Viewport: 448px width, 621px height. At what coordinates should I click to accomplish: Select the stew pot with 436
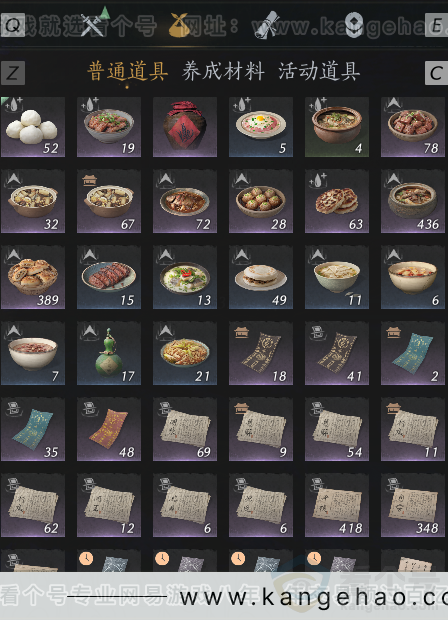[413, 202]
